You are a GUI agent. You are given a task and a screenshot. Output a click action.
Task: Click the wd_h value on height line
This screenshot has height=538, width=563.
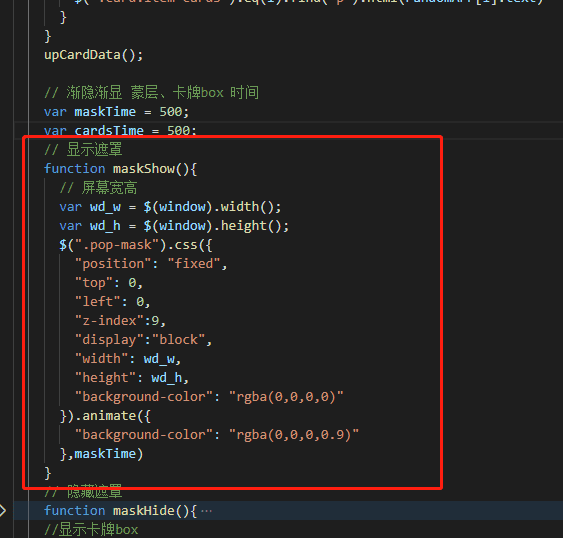(x=167, y=378)
